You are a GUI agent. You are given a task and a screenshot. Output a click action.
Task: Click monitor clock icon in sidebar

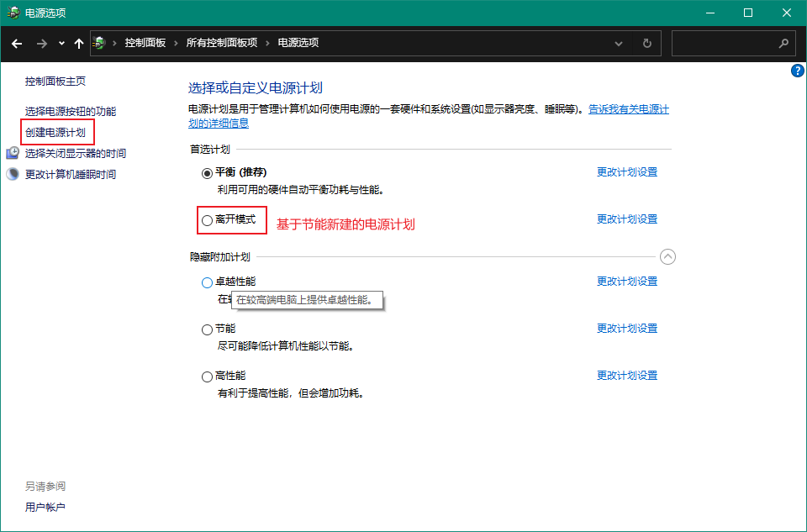coord(13,153)
